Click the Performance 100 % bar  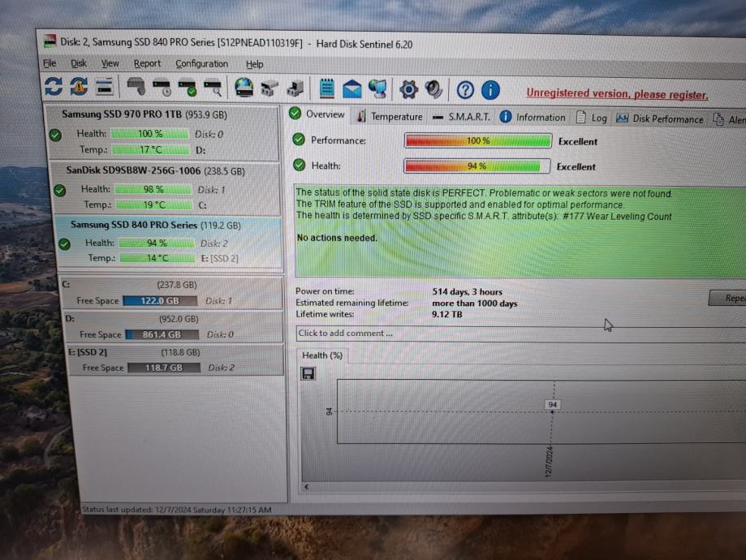[x=477, y=141]
